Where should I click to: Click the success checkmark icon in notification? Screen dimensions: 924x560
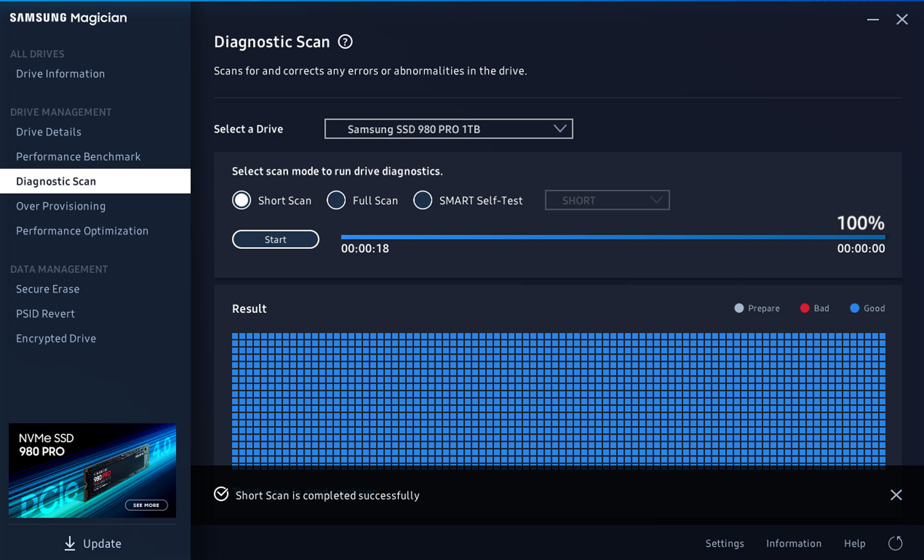point(221,494)
